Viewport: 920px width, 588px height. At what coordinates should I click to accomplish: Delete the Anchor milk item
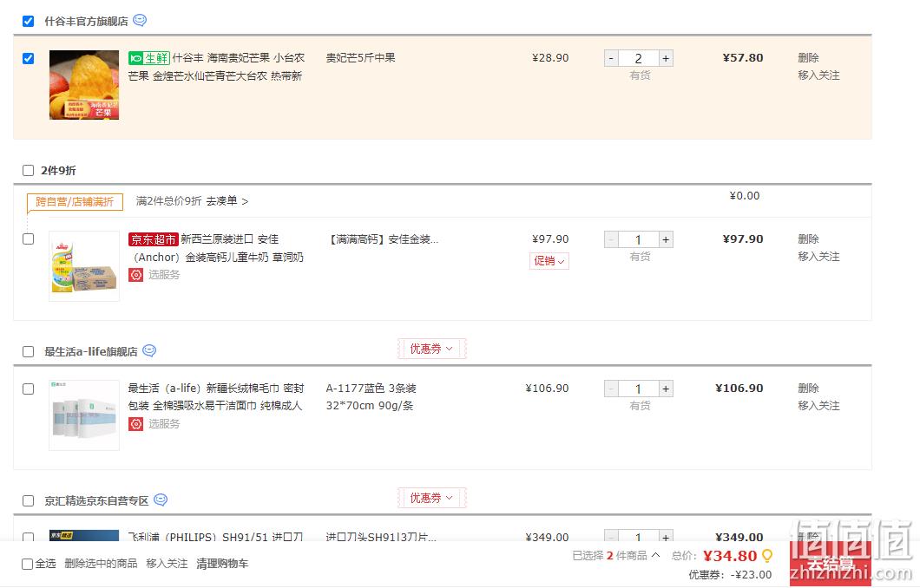click(x=808, y=238)
